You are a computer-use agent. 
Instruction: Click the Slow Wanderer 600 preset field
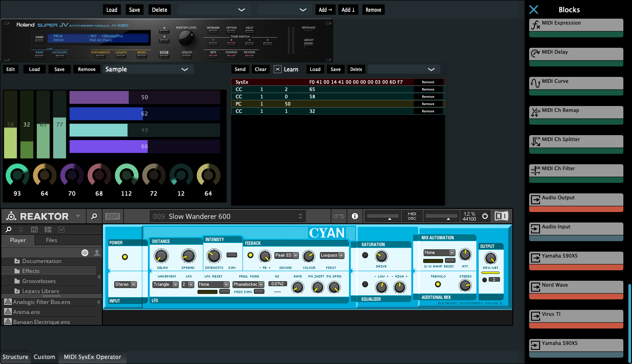[227, 216]
